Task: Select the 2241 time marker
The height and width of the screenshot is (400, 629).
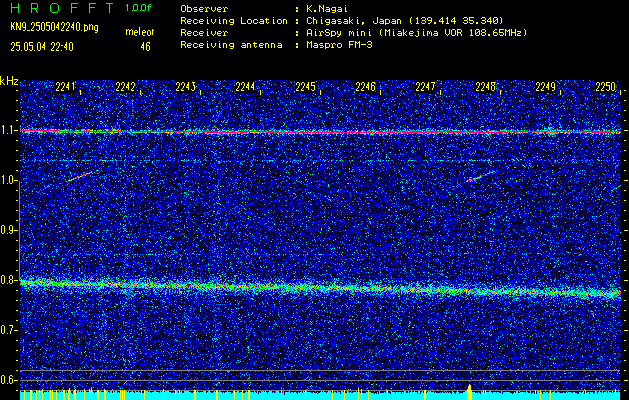Action: 65,87
